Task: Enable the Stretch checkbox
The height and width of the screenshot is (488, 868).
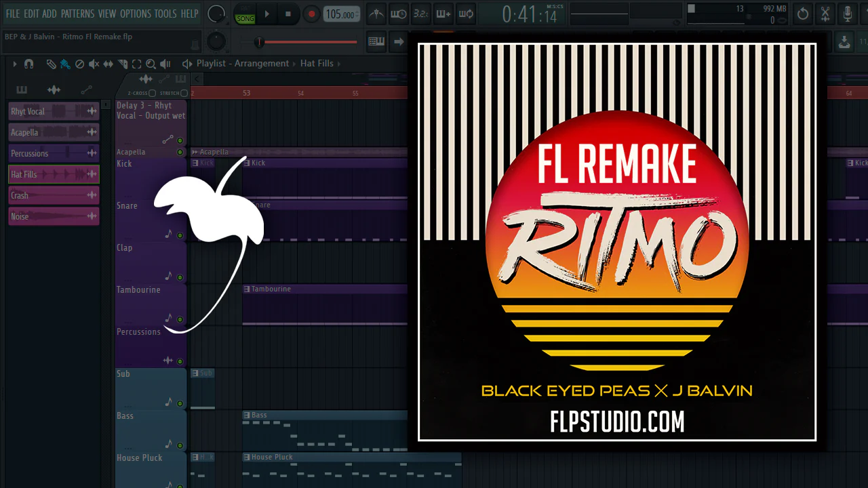Action: tap(183, 93)
